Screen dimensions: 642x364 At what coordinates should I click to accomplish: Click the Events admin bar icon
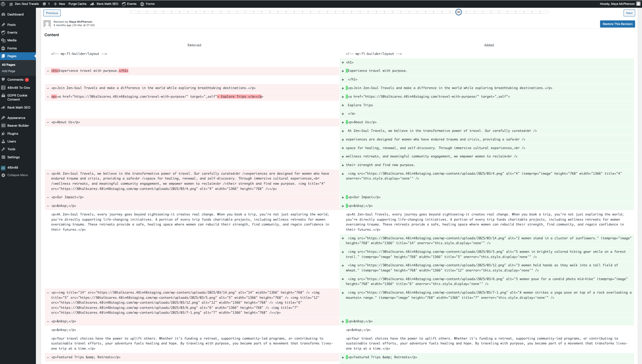click(124, 4)
